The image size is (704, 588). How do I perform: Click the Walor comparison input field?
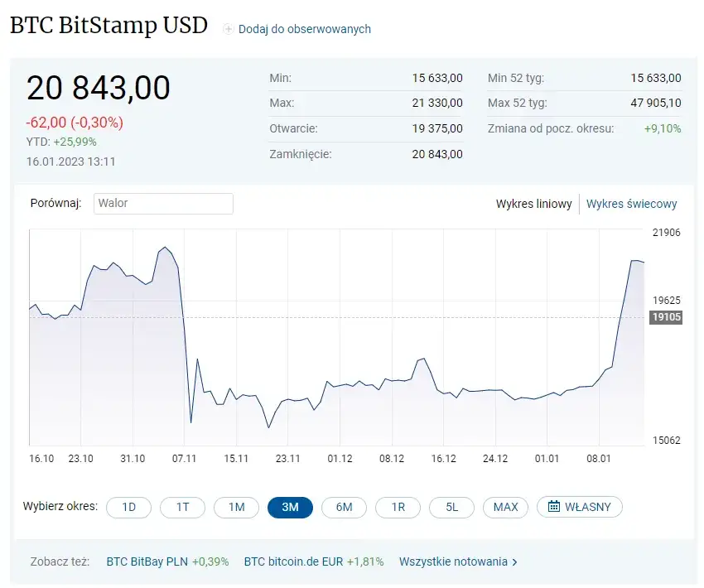(163, 204)
